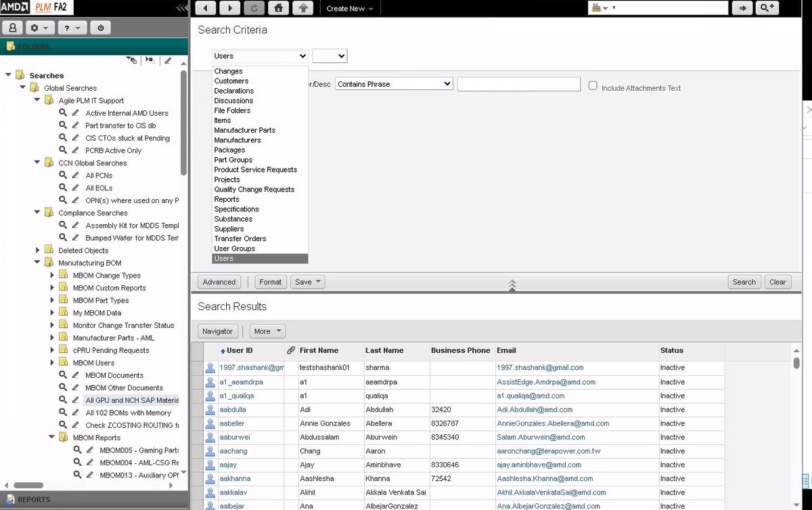This screenshot has width=812, height=510.
Task: Click the collapse criteria double-arrow splitter
Action: 512,284
